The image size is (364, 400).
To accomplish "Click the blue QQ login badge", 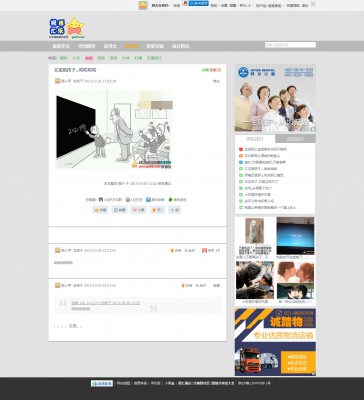I will point(198,3).
